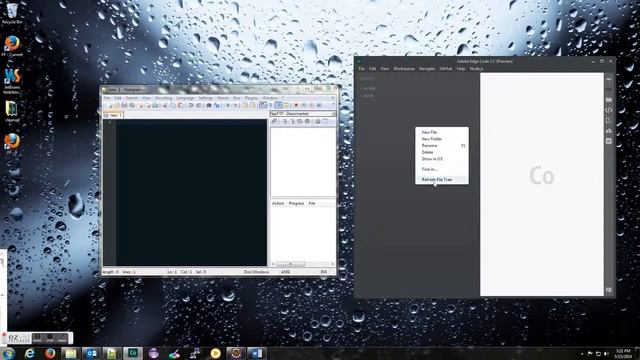
Task: Open the JetBrains WebStorm desktop shortcut
Action: tap(12, 81)
